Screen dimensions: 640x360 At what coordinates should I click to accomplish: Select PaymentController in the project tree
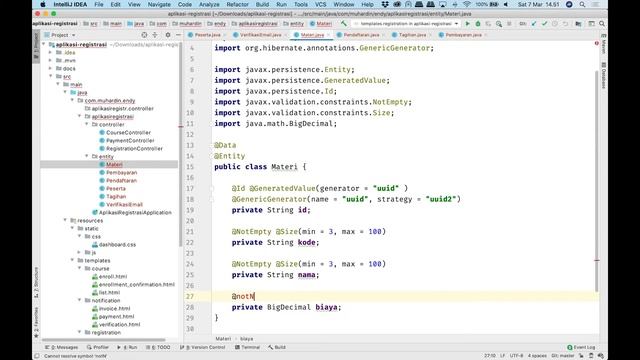(130, 140)
